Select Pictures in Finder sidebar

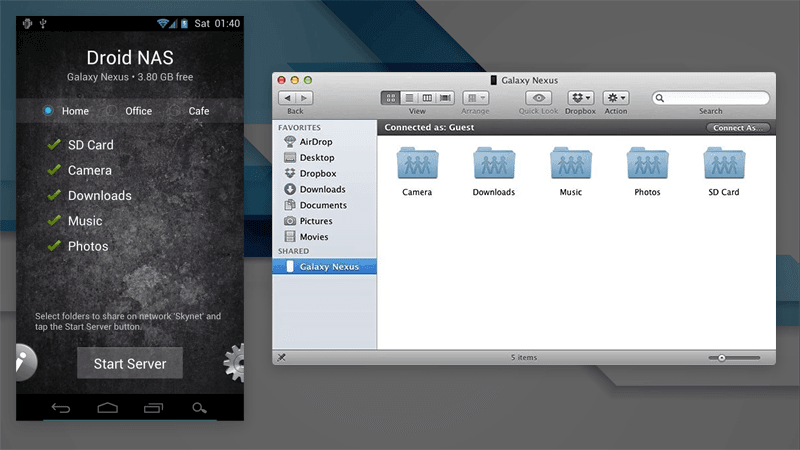pos(324,221)
